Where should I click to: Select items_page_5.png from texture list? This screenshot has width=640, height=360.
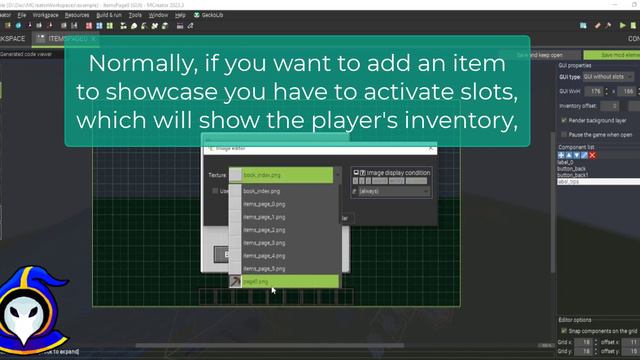click(284, 269)
